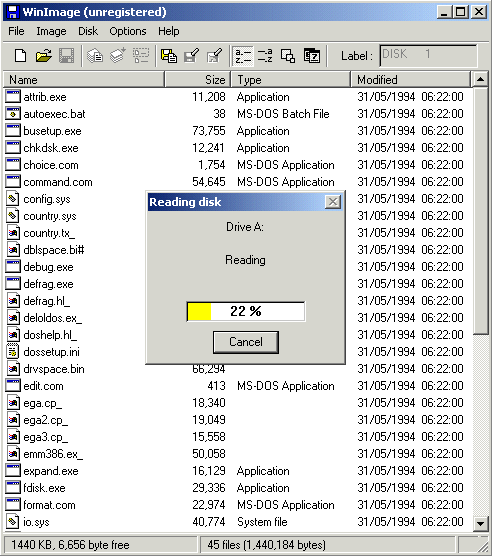Viewport: 492px width, 556px height.
Task: Click the 73,755 size value
Action: pyautogui.click(x=209, y=131)
